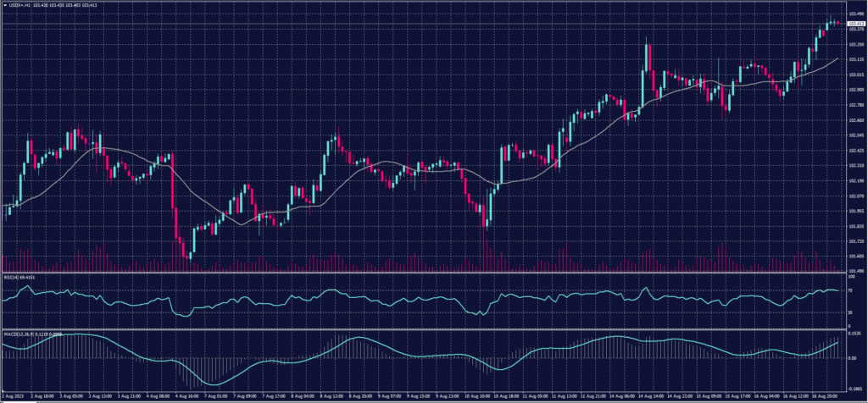Viewport: 868px width, 403px height.
Task: Click the 103.490 price axis label
Action: (854, 14)
